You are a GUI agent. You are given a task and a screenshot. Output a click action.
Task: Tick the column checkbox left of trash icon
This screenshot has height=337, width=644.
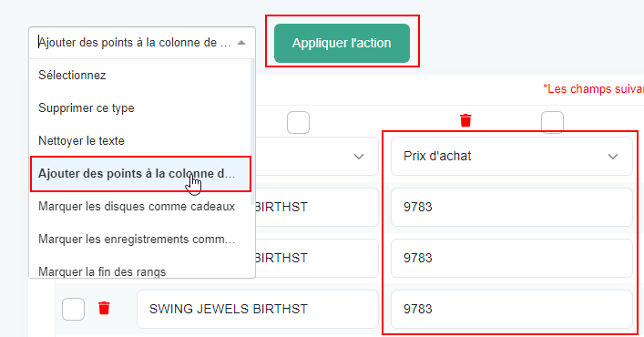pos(298,122)
